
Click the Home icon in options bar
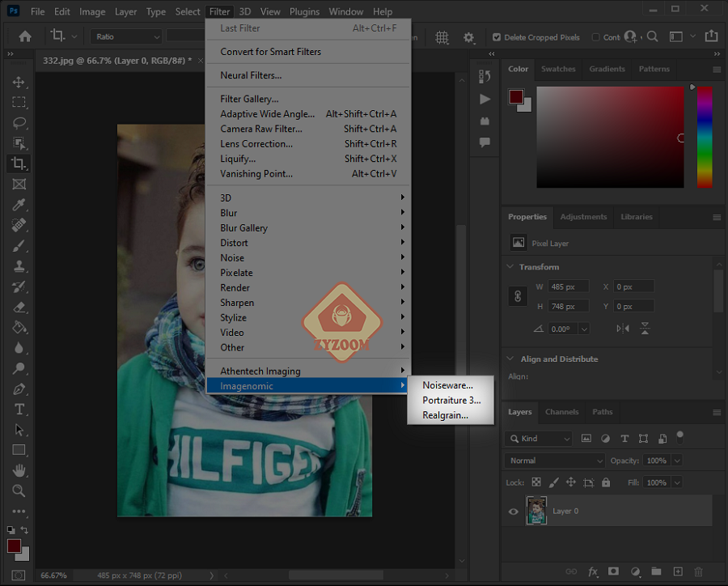click(x=25, y=36)
